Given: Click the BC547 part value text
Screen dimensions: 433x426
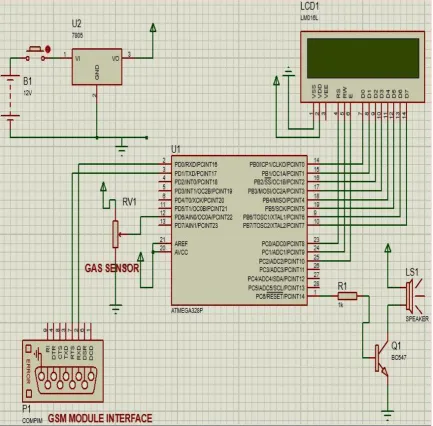Looking at the screenshot, I should 399,357.
